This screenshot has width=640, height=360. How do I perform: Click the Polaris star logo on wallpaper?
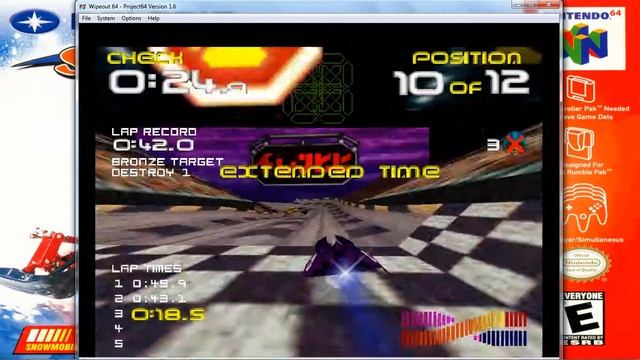(34, 22)
